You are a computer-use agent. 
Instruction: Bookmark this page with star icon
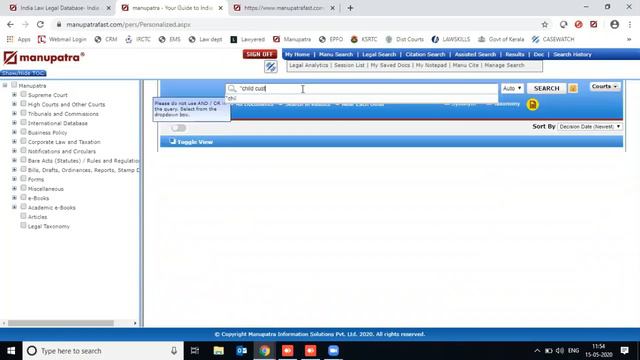(544, 24)
